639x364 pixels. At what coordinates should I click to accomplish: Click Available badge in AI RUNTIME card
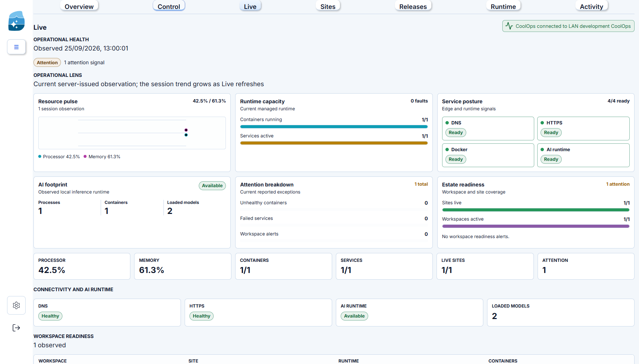coord(354,316)
